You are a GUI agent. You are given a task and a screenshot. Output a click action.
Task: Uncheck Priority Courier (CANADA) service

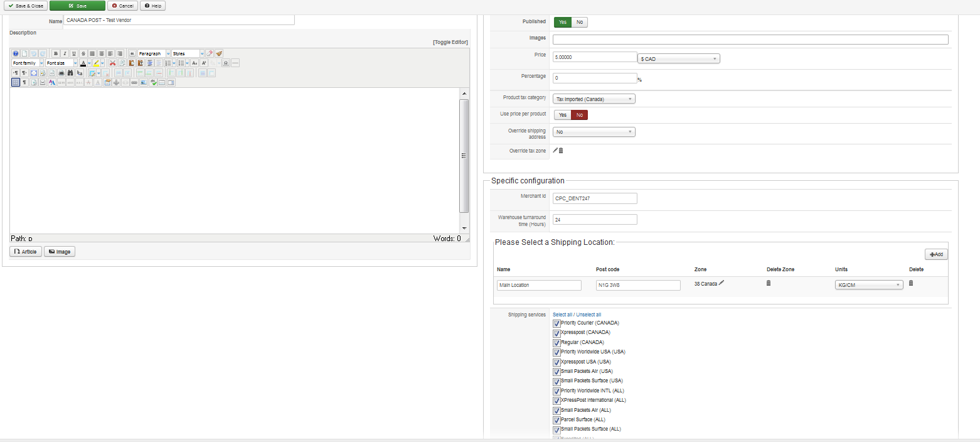557,323
